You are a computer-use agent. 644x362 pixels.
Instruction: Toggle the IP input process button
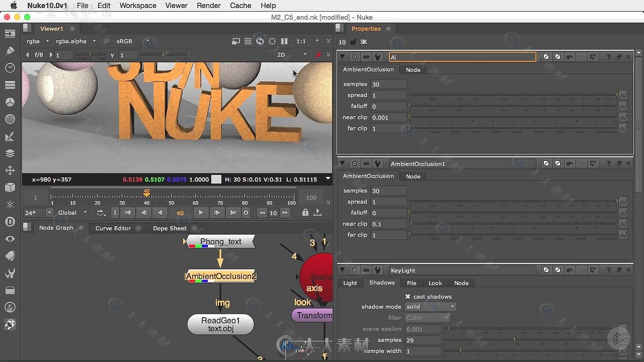[x=106, y=41]
